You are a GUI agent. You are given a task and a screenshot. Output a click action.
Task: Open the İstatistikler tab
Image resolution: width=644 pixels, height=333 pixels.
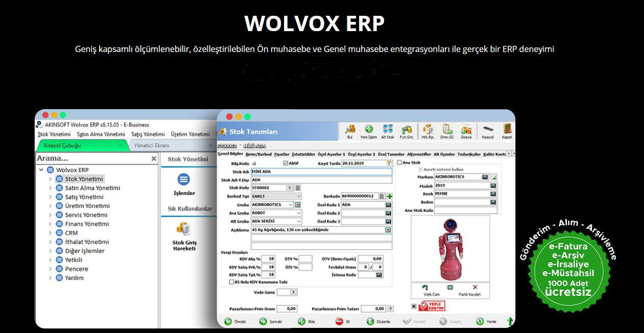tap(303, 154)
